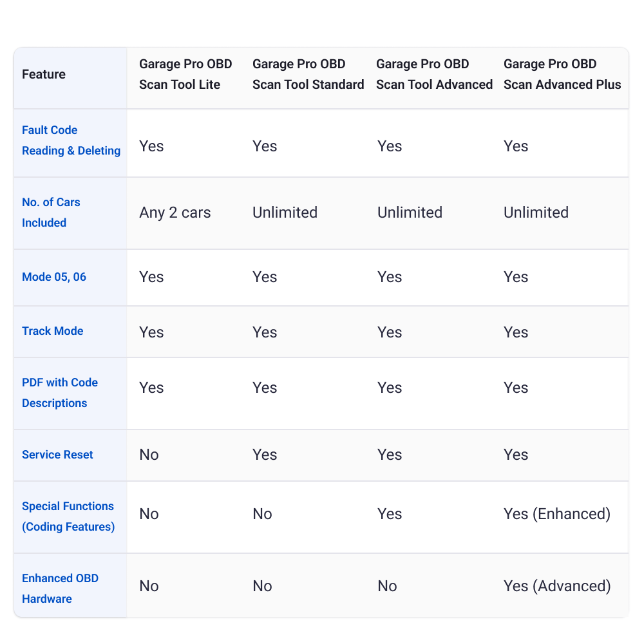The image size is (644, 644).
Task: Click the Feature column header
Action: tap(44, 74)
